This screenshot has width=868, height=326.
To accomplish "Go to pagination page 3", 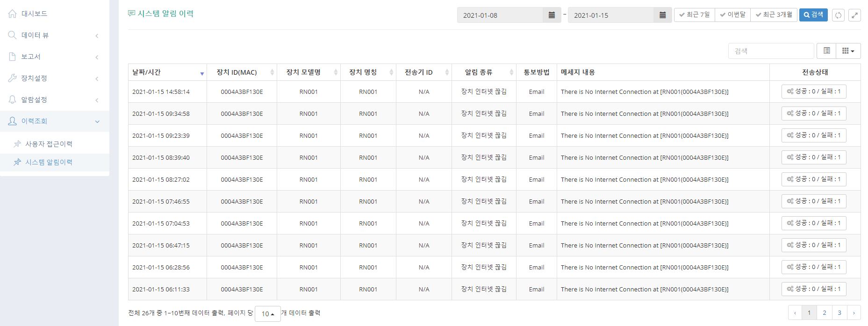I will pyautogui.click(x=839, y=313).
